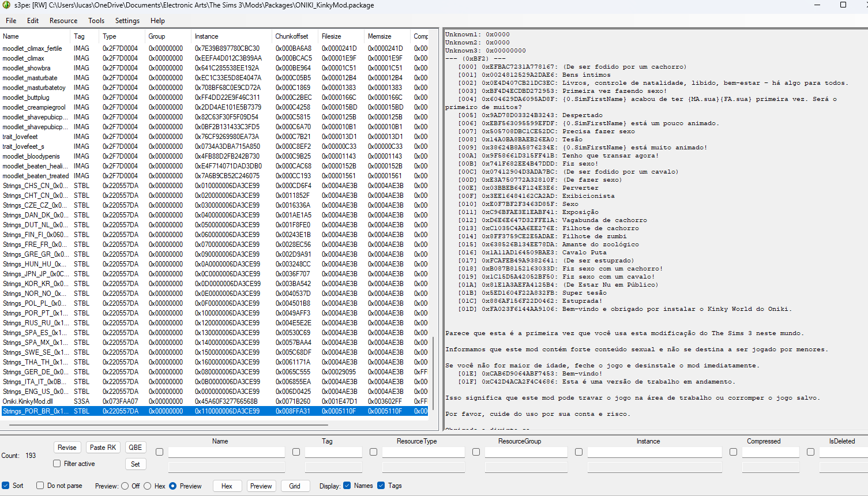The height and width of the screenshot is (496, 868).
Task: Select the Strings_POR_PT_0x1... row
Action: tap(215, 313)
